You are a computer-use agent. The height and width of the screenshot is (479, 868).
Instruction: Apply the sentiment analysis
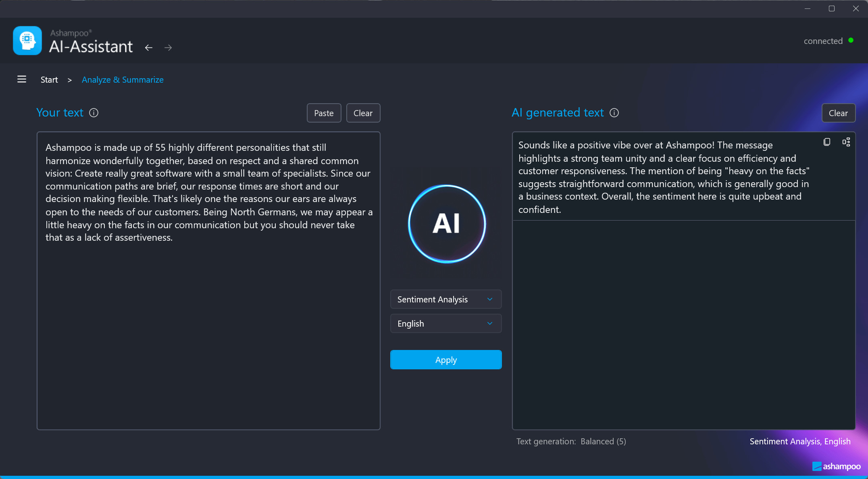pyautogui.click(x=446, y=360)
